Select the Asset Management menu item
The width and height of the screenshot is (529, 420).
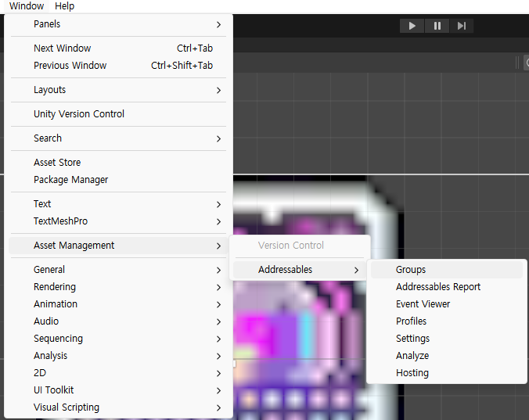pos(118,246)
